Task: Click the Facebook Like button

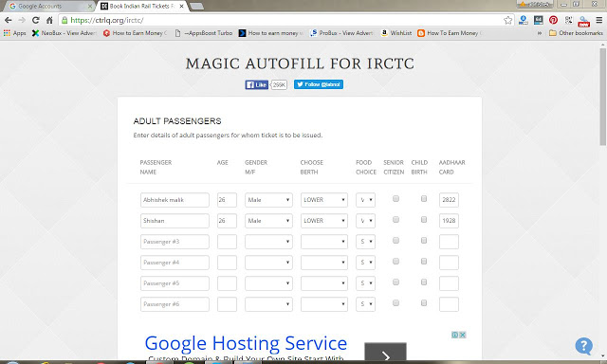Action: (x=257, y=84)
